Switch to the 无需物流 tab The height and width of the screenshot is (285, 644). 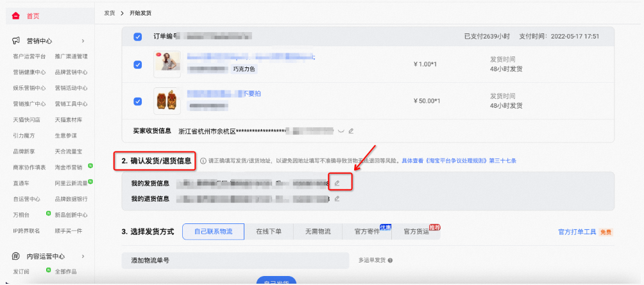point(318,232)
